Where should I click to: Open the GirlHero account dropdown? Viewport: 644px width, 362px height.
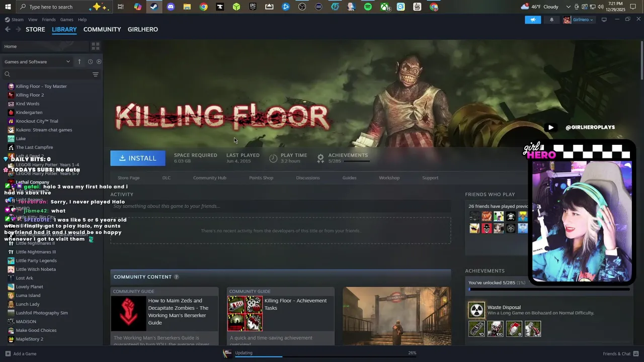click(x=579, y=20)
